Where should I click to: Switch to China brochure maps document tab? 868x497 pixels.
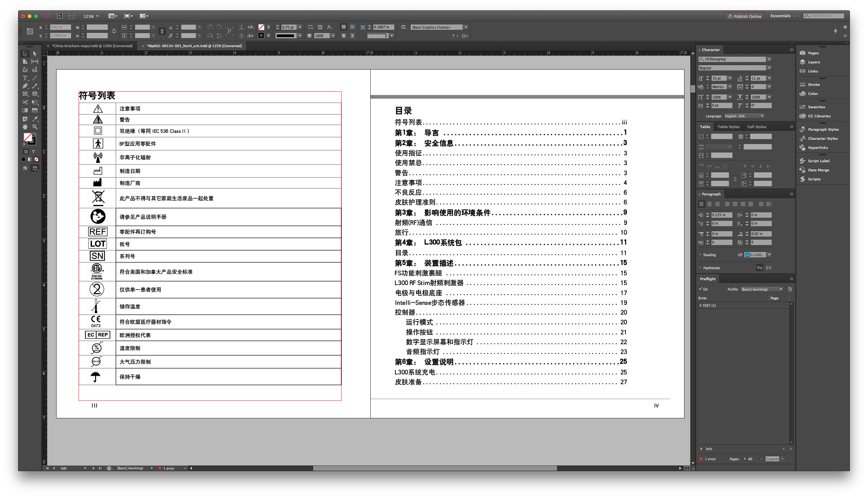click(92, 46)
